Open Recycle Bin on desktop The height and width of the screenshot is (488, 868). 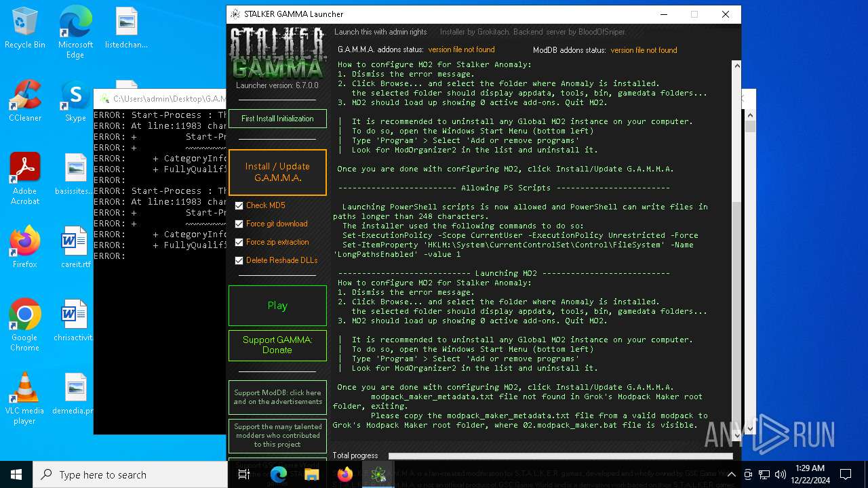click(24, 28)
